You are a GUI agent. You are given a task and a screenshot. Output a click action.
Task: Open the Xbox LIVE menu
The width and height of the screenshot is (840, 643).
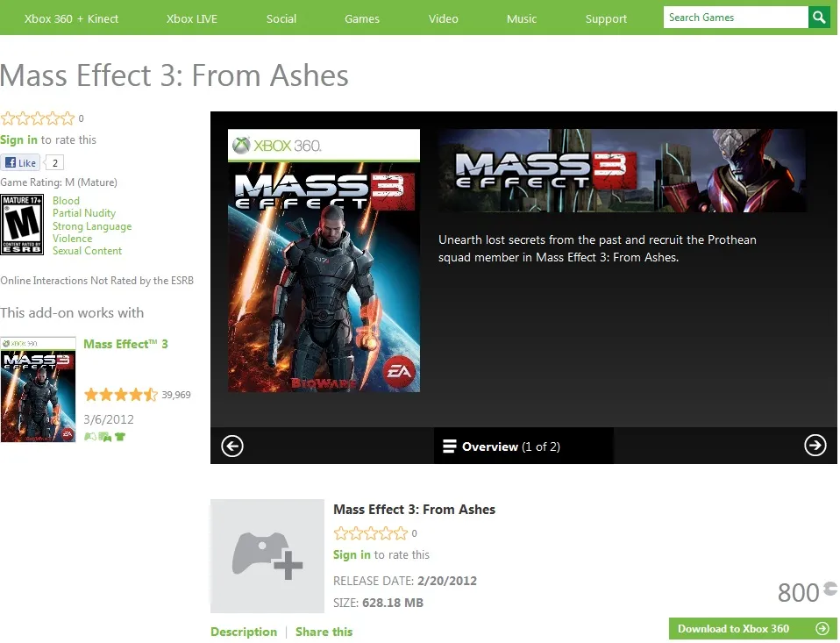[191, 18]
